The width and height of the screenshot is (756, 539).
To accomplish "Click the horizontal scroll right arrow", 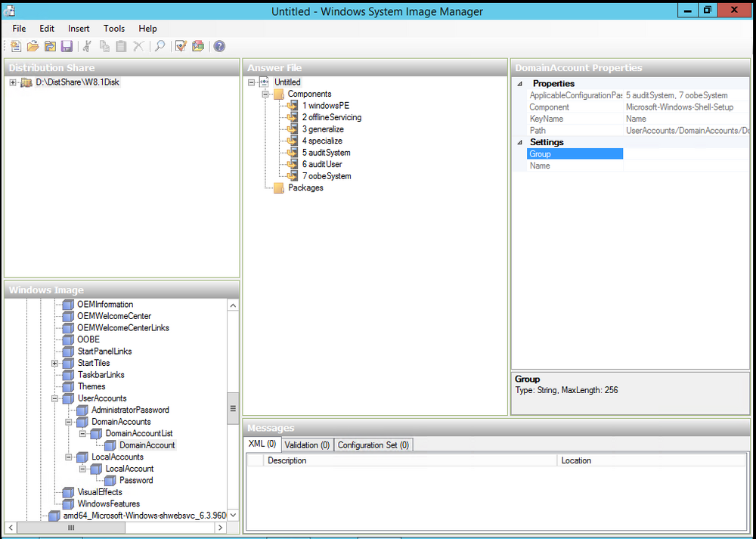I will 222,528.
